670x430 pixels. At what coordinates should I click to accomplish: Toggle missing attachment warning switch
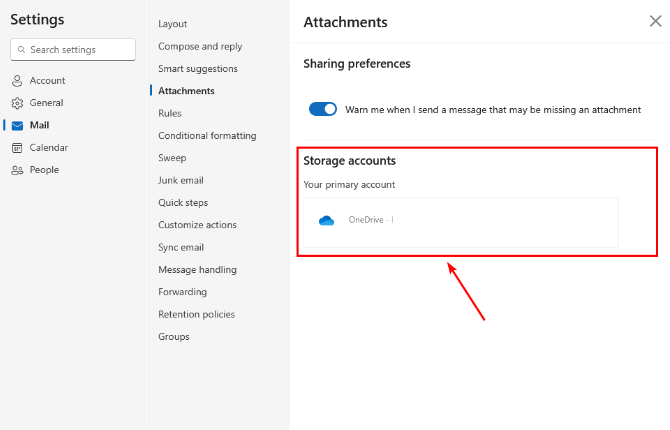(323, 109)
